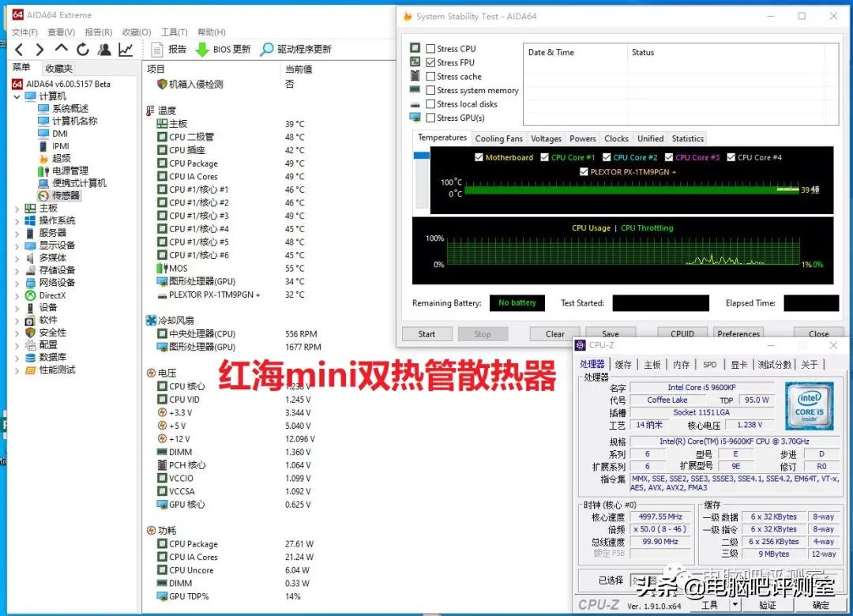Open the 工具(T) menu in AIDA64

click(175, 32)
